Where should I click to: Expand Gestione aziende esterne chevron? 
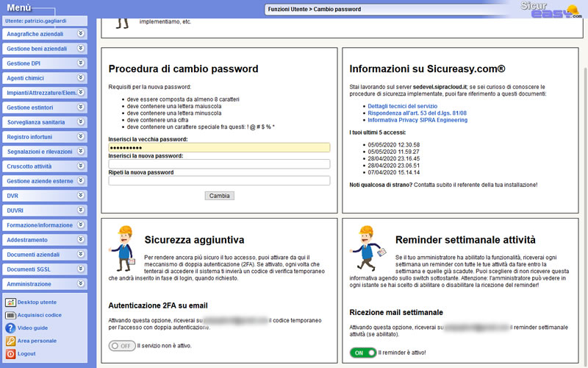tap(81, 180)
